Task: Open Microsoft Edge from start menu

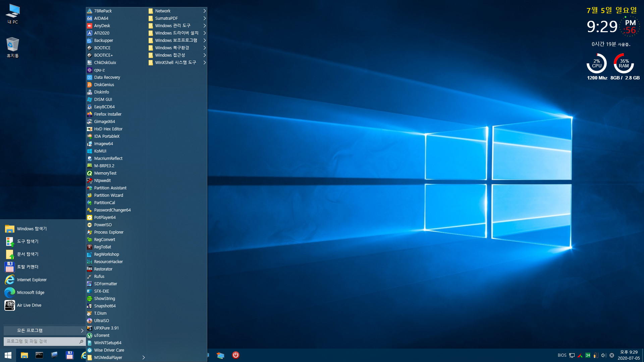Action: point(44,293)
